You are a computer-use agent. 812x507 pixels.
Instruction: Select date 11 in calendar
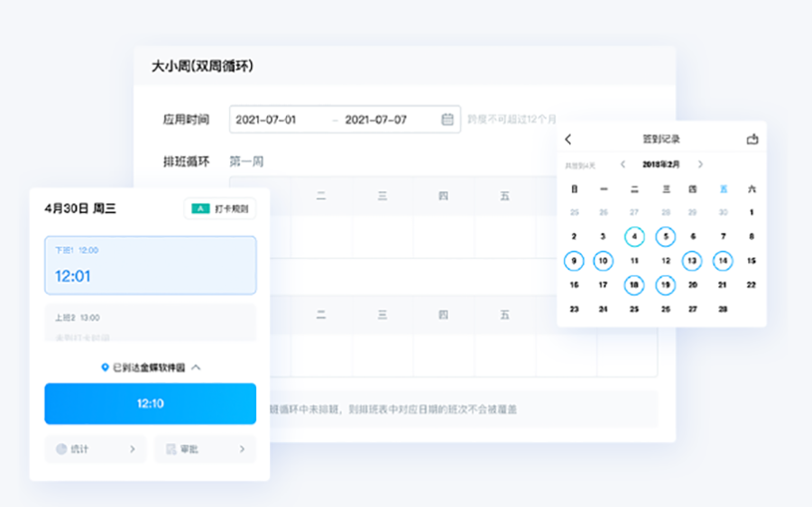coord(634,261)
